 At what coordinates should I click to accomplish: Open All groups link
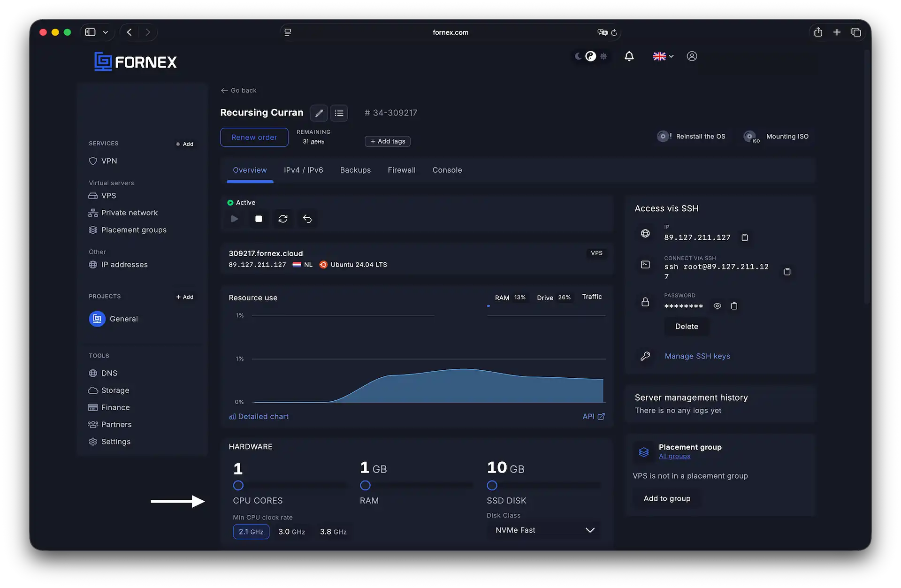(674, 457)
